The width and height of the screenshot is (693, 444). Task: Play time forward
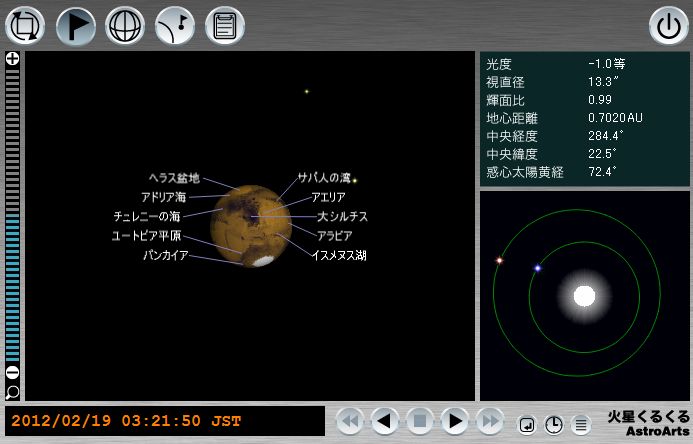[454, 421]
